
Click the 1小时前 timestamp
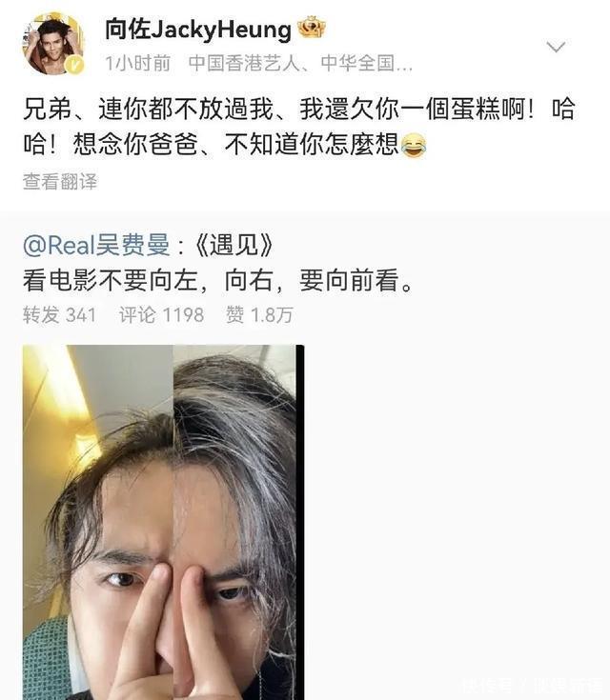pyautogui.click(x=137, y=64)
